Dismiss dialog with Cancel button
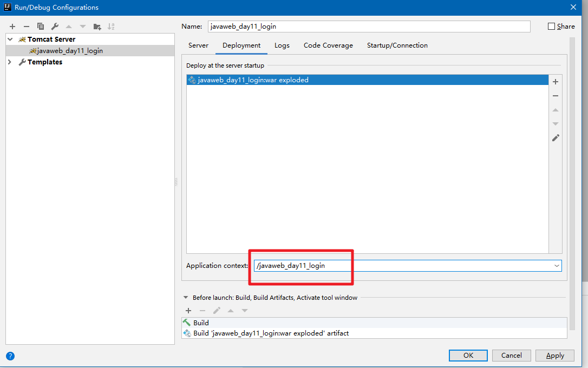 point(512,355)
